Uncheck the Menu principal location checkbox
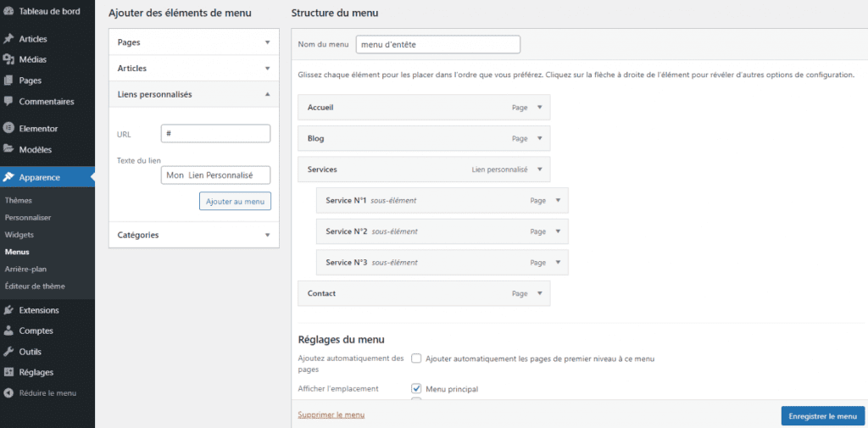Image resolution: width=868 pixels, height=428 pixels. tap(416, 388)
